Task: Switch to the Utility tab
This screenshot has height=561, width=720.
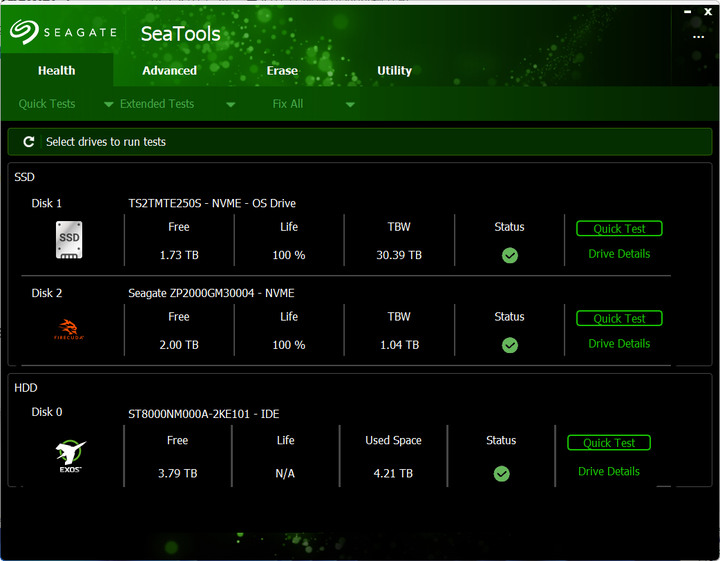Action: [x=394, y=71]
